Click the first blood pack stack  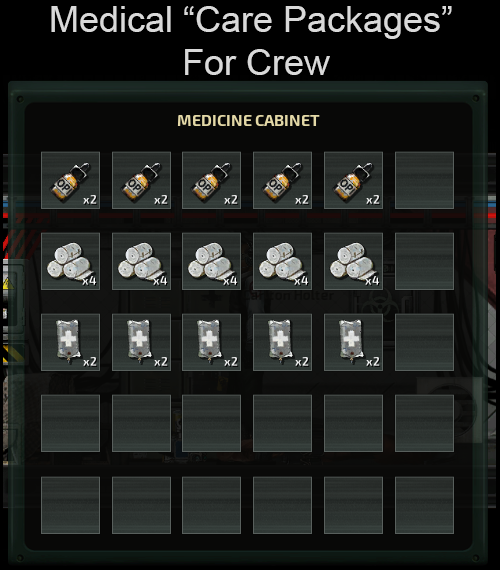click(70, 342)
